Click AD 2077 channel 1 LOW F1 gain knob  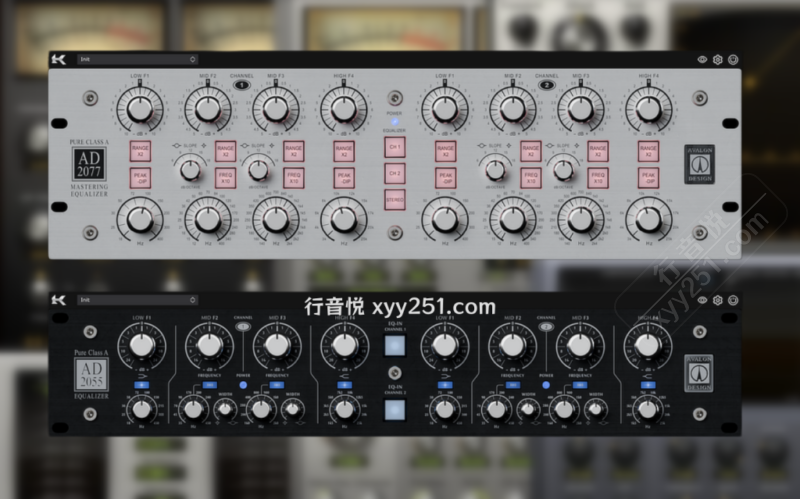coord(140,109)
